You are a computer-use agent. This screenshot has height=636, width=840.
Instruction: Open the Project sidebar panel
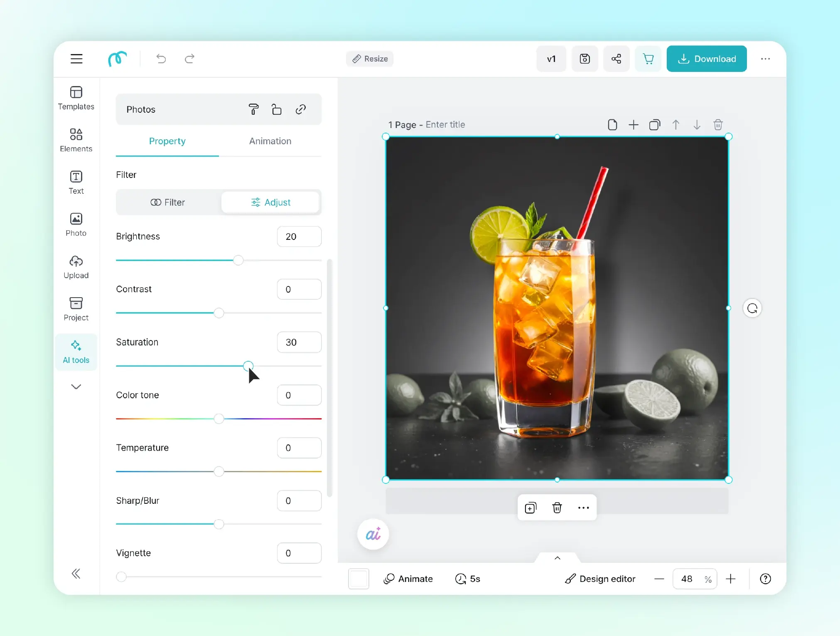pyautogui.click(x=76, y=309)
